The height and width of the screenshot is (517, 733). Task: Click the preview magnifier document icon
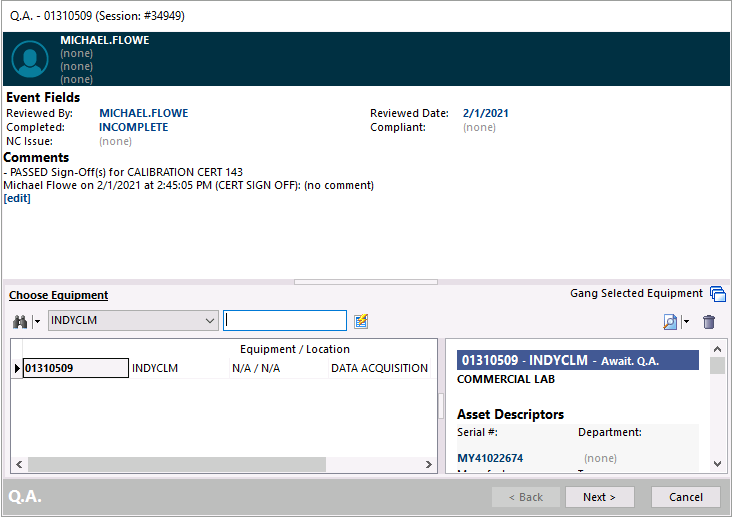pyautogui.click(x=670, y=322)
